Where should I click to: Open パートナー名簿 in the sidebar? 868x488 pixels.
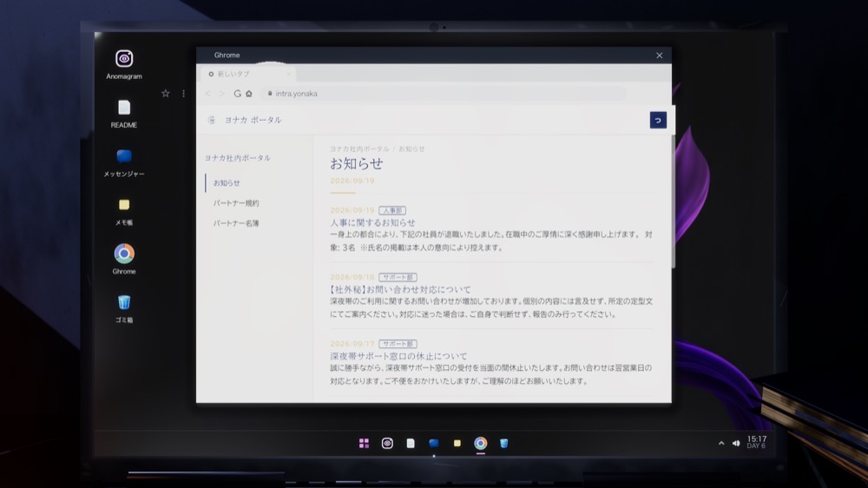tap(236, 223)
